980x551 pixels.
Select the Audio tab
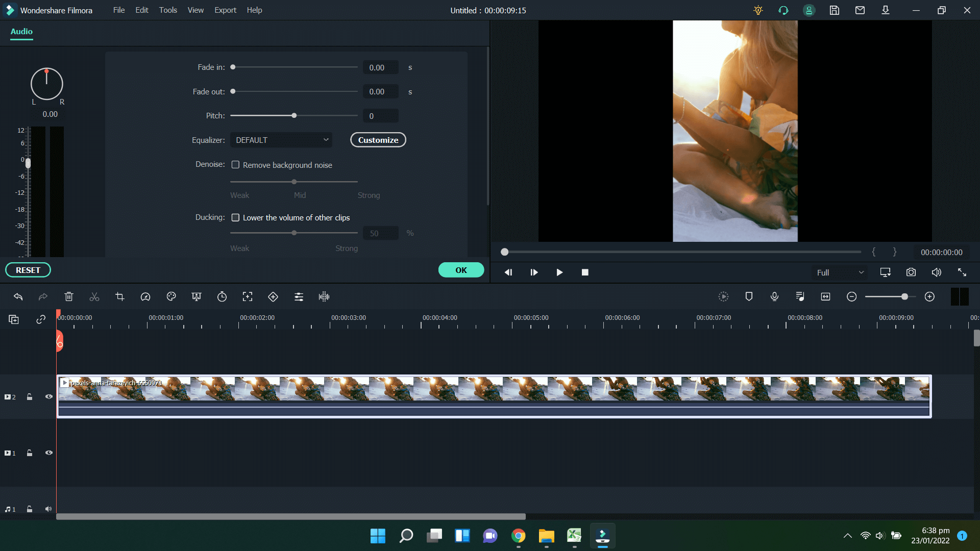coord(21,32)
